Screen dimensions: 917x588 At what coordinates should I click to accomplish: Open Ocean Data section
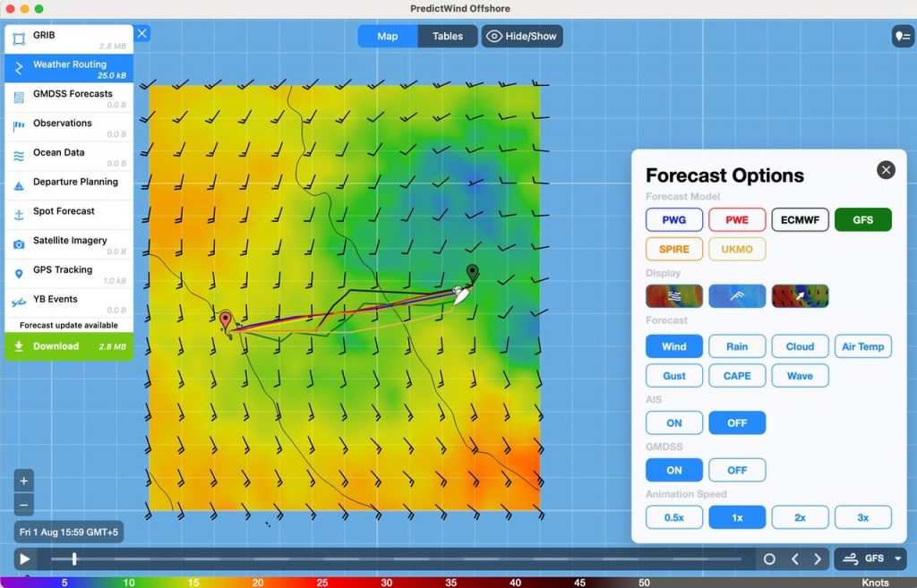[69, 156]
